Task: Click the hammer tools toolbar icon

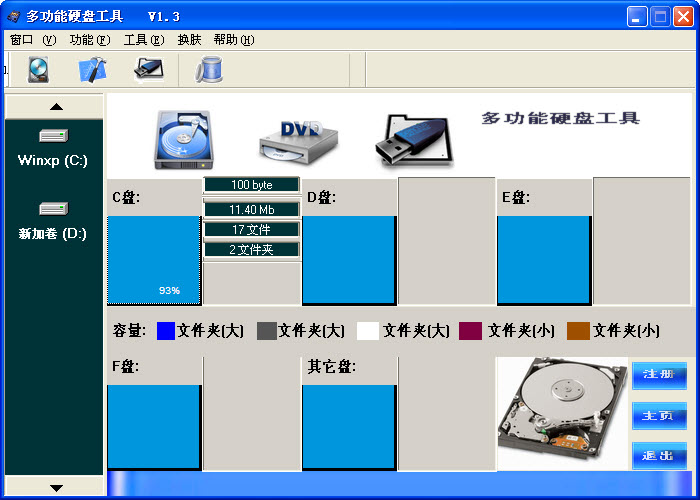Action: click(x=93, y=69)
